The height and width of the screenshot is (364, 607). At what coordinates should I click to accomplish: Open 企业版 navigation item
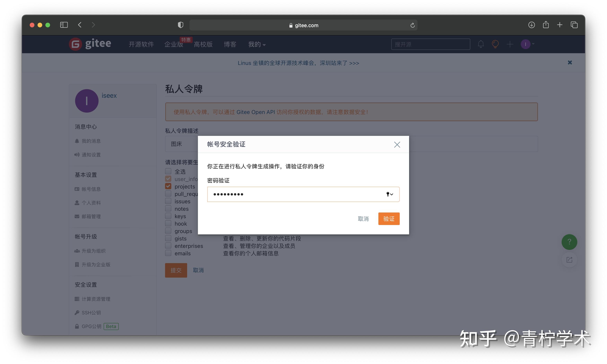click(x=174, y=44)
